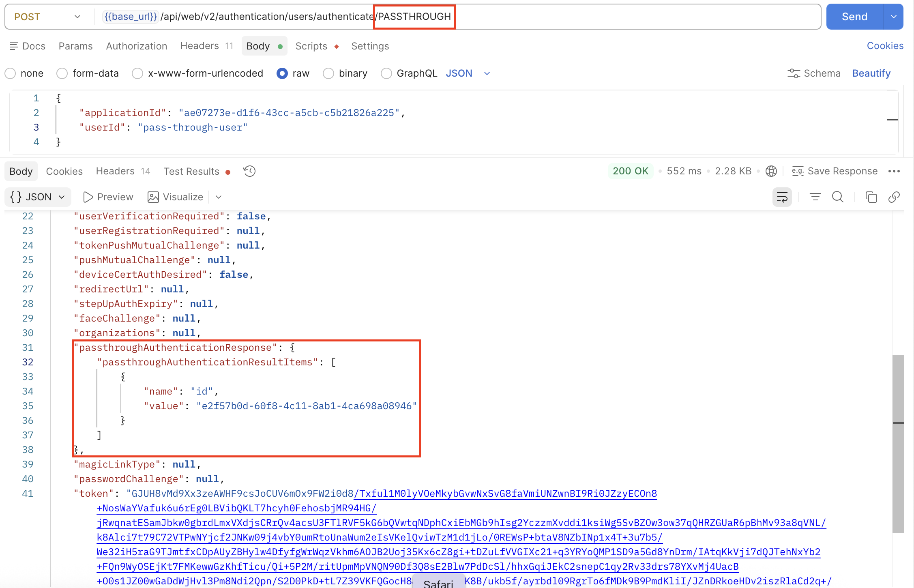Open the Test Results tab
The image size is (914, 588).
pos(197,172)
